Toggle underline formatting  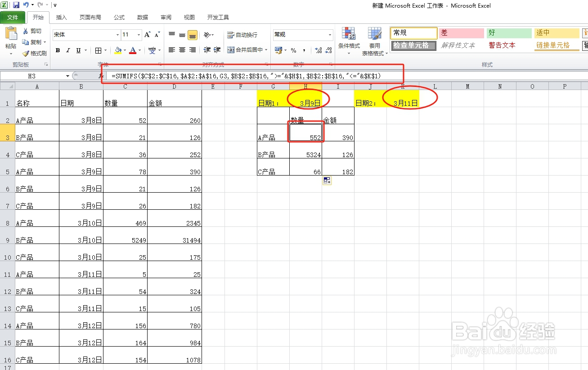[78, 50]
